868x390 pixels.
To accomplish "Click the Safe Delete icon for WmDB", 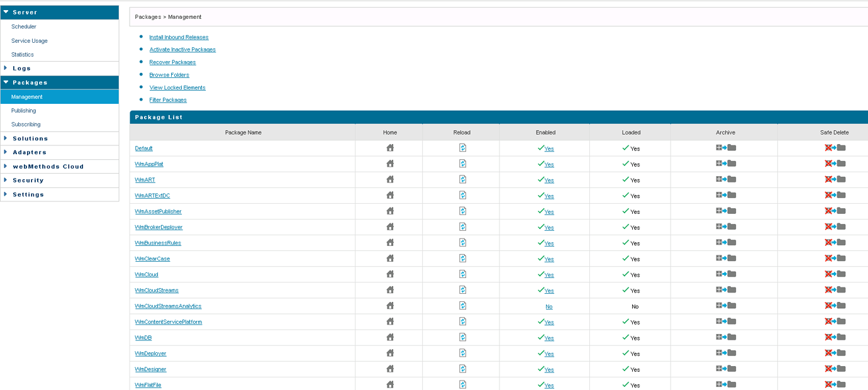I will point(835,337).
